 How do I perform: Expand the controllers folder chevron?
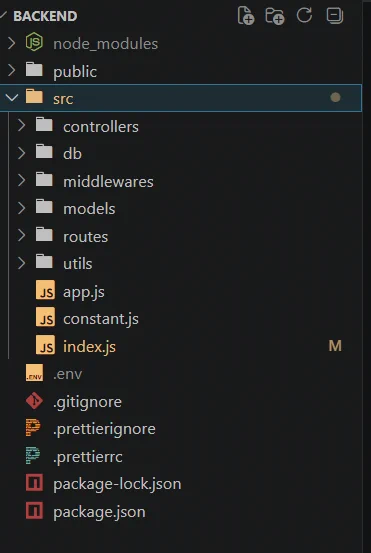coord(22,125)
